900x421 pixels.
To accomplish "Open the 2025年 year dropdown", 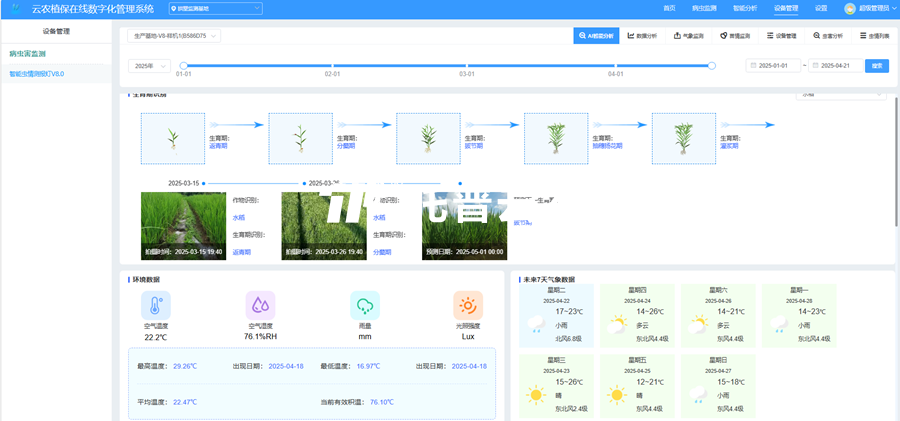I will pyautogui.click(x=149, y=66).
